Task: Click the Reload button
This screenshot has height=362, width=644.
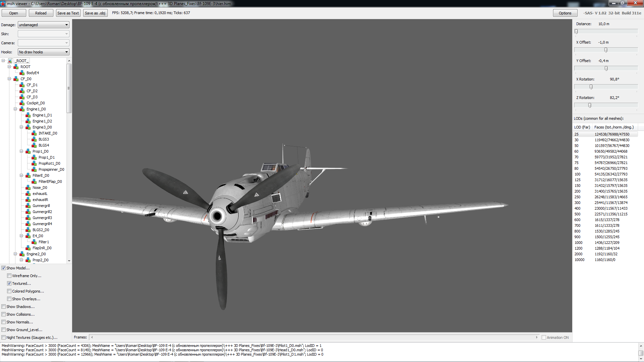Action: point(41,13)
